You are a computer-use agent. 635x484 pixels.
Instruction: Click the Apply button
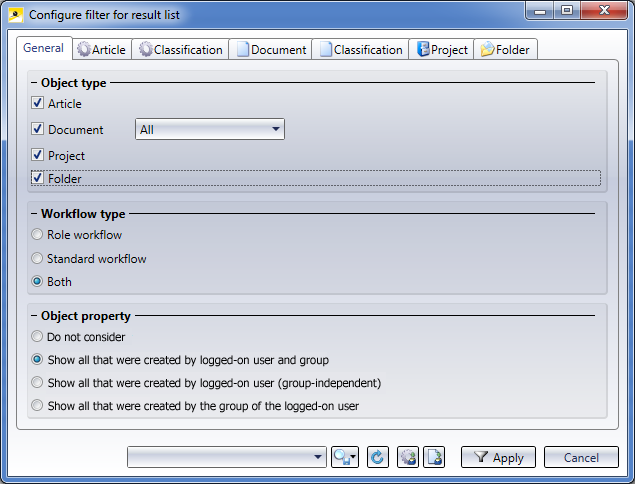click(x=498, y=457)
